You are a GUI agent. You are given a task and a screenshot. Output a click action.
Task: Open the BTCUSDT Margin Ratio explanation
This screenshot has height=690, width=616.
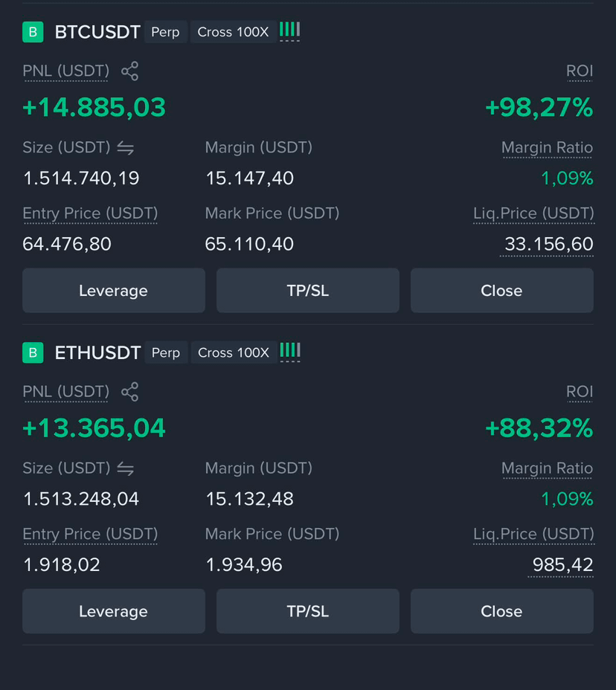[x=547, y=148]
